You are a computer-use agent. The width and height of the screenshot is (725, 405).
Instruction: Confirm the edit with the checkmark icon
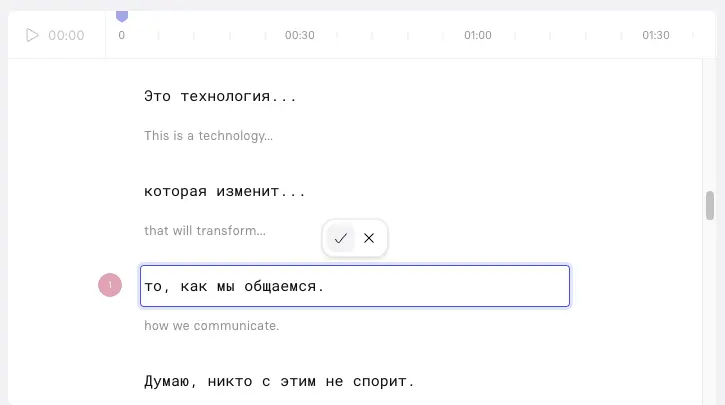[x=341, y=238]
